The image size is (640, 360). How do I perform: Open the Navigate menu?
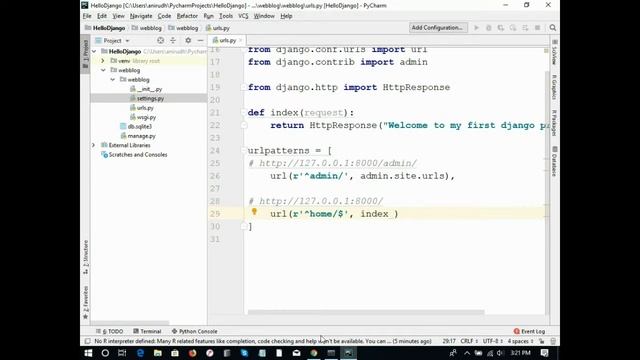[x=141, y=16]
